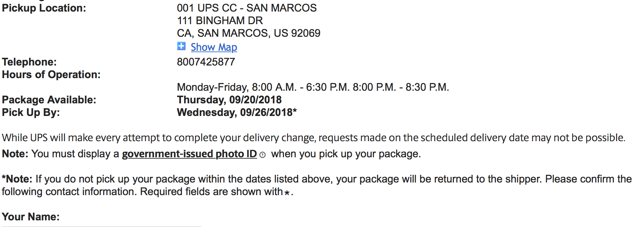Click the blue plus icon beside Show Map
The height and width of the screenshot is (227, 644).
[x=181, y=46]
